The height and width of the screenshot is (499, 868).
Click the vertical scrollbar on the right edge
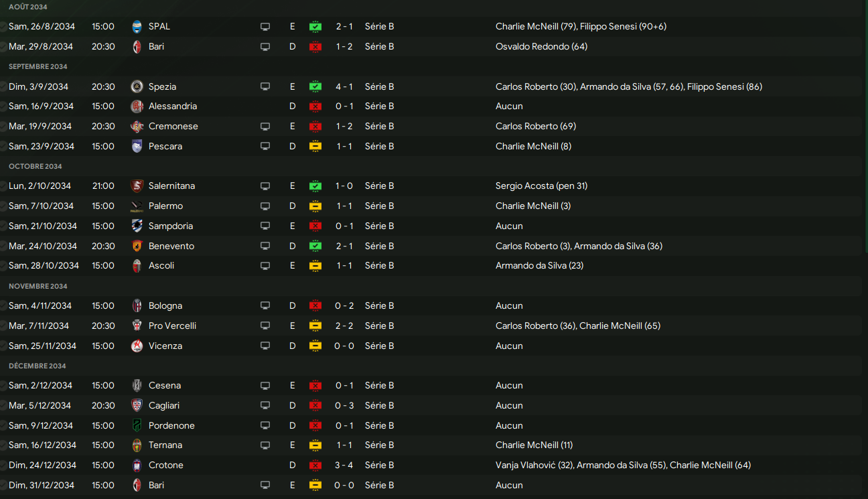point(865,134)
